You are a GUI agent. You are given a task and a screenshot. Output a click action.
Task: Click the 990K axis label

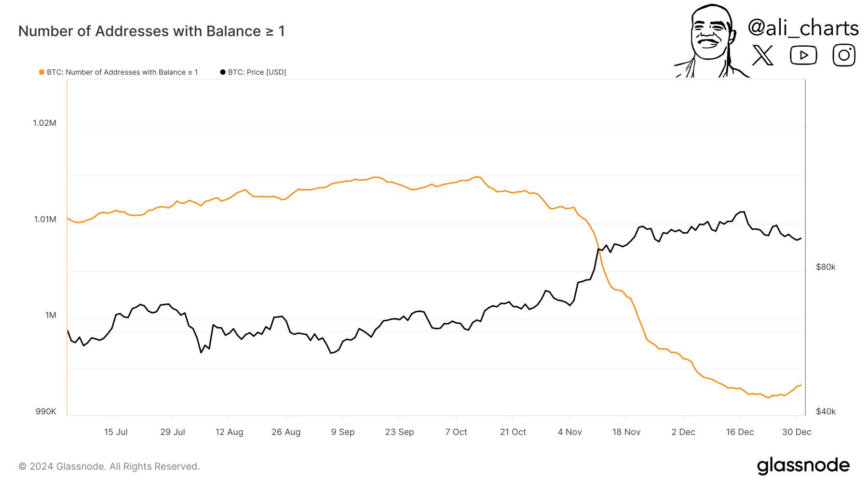46,411
